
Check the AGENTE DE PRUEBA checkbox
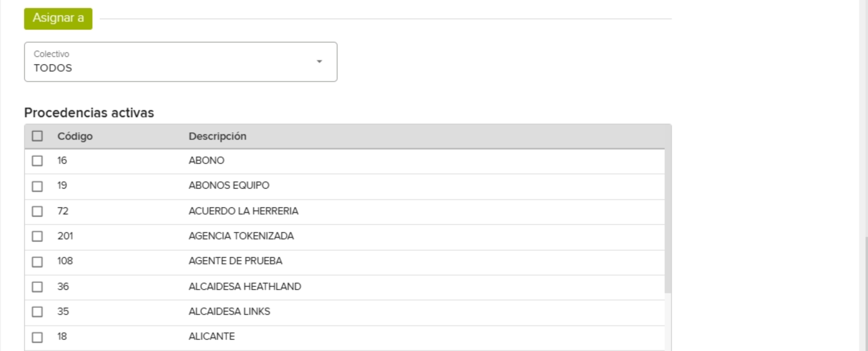[37, 262]
